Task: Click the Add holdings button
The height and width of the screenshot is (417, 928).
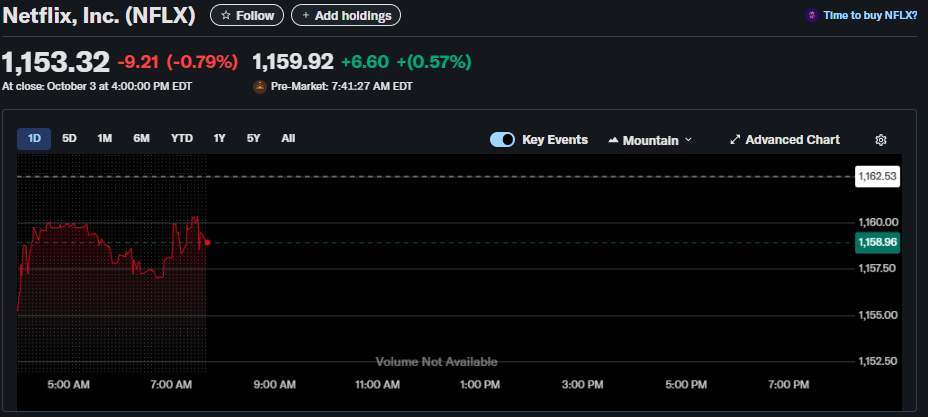Action: click(x=346, y=16)
